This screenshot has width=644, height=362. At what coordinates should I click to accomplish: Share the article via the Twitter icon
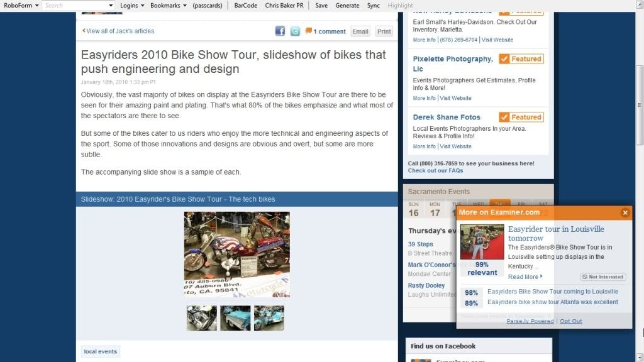pyautogui.click(x=294, y=31)
